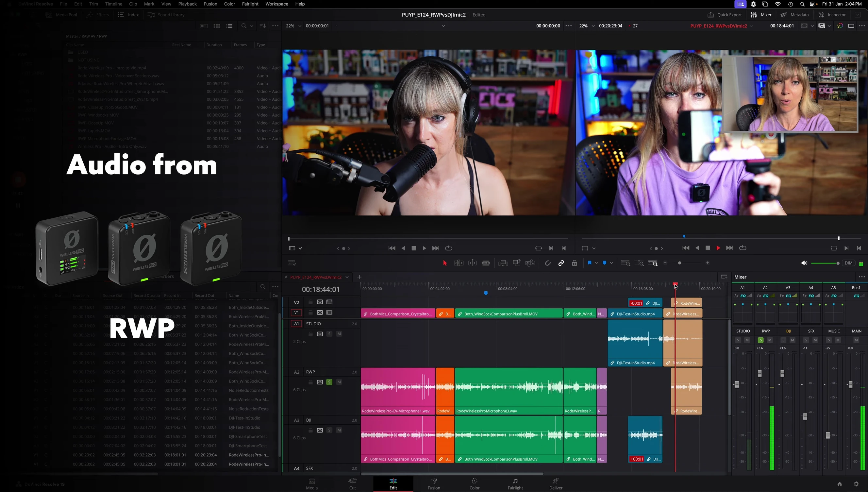
Task: Toggle Linked Selection chain icon
Action: tap(561, 263)
